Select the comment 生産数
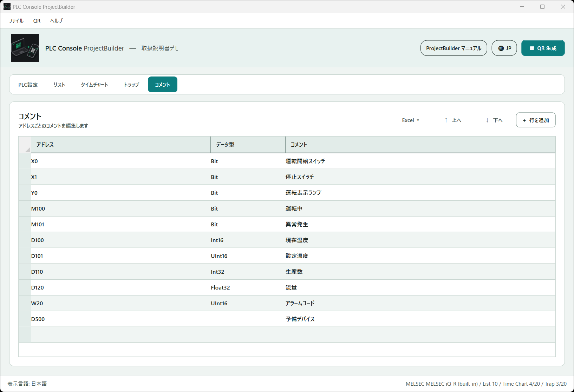 [x=420, y=272]
